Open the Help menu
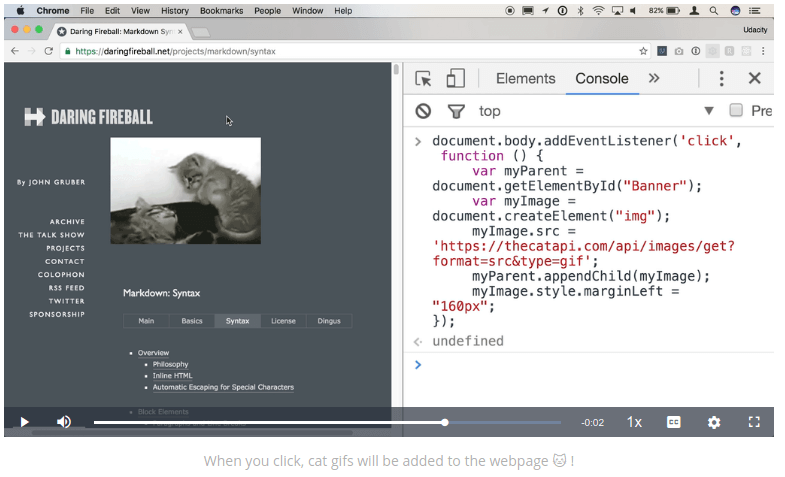 pyautogui.click(x=343, y=11)
